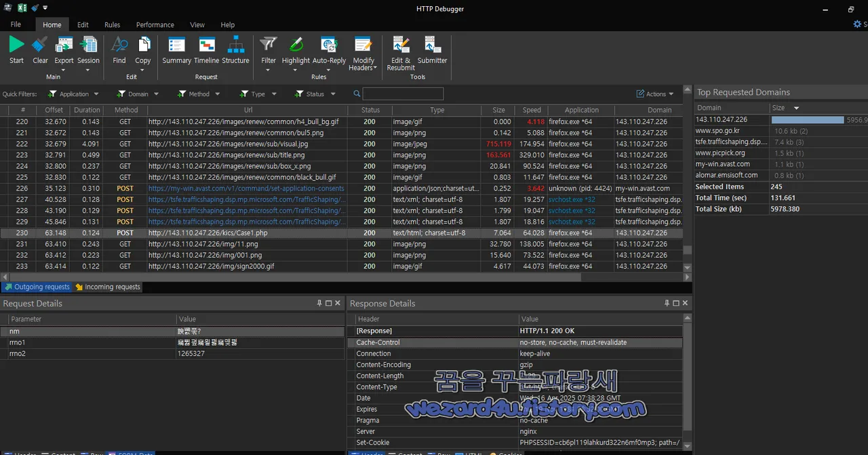Select the Submitter tool
The image size is (868, 455).
432,51
